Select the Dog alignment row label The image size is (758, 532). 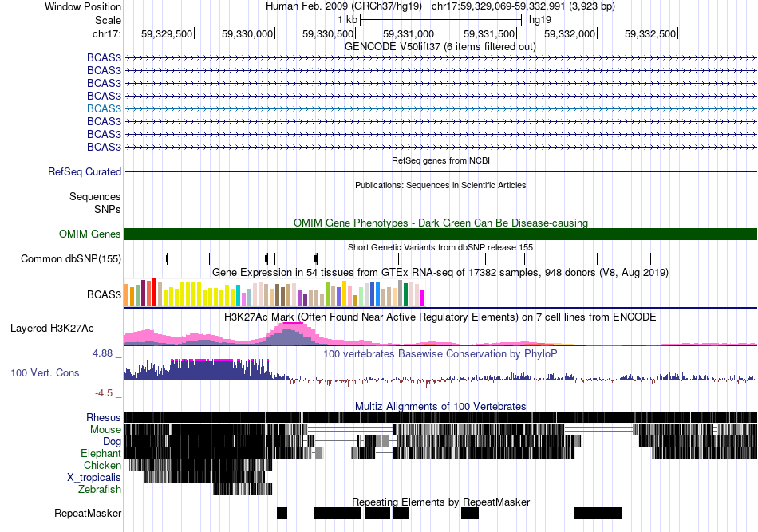112,442
